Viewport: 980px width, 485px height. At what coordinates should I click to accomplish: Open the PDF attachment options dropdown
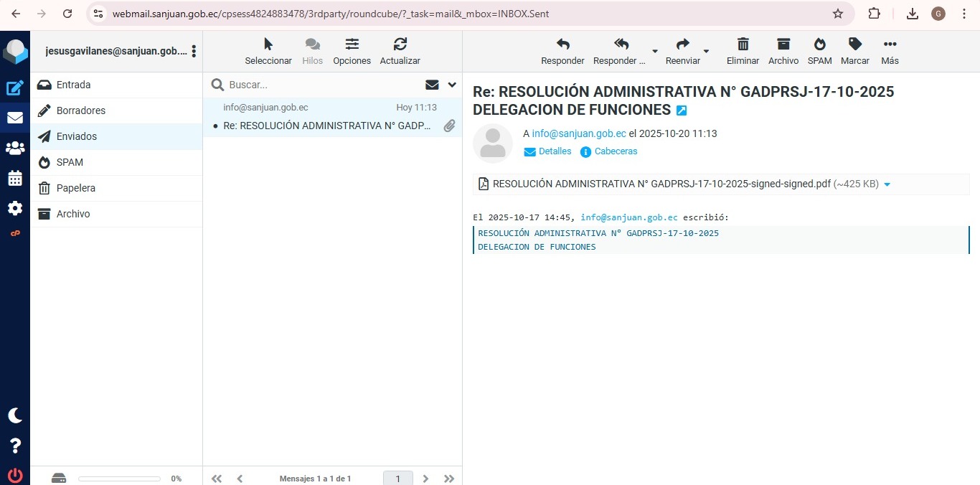(x=887, y=184)
